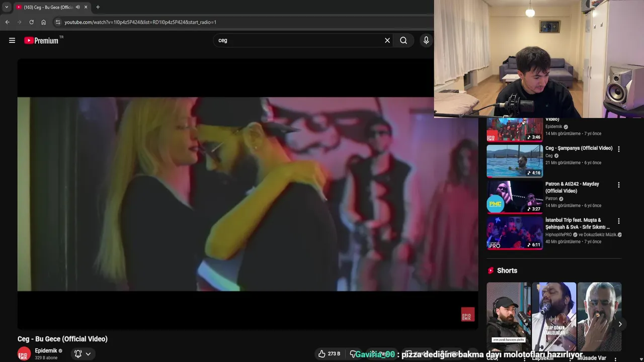Screen dimensions: 644x362
Task: Open options menu for Mayday video
Action: 619,185
